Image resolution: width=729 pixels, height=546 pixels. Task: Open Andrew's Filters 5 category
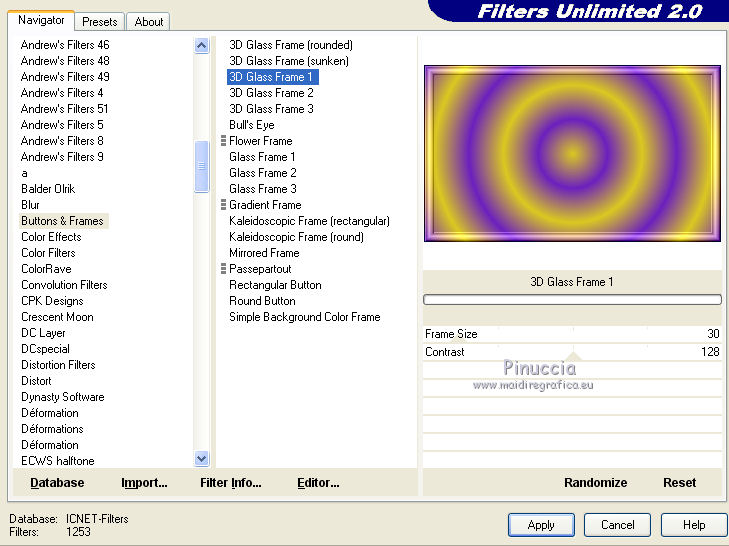point(62,125)
